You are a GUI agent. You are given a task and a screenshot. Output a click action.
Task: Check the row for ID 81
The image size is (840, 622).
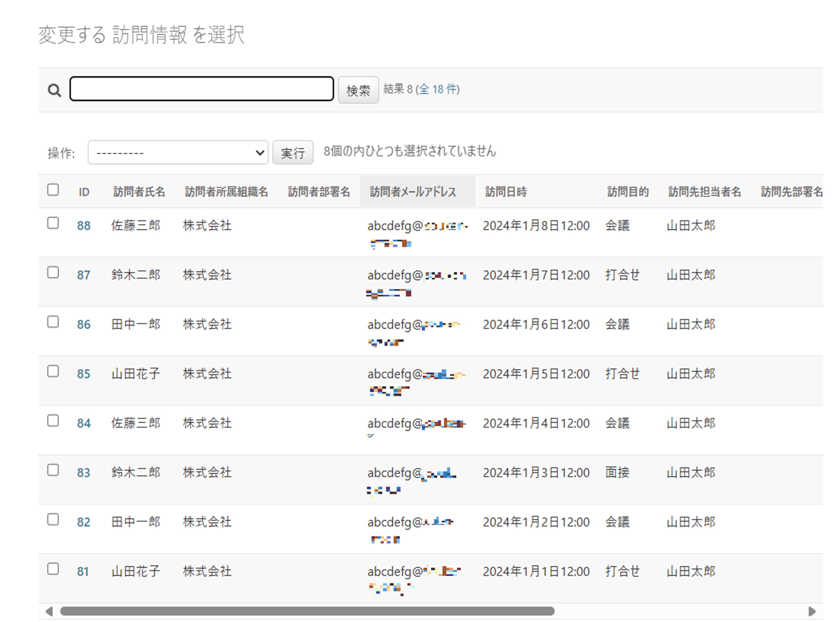pyautogui.click(x=53, y=569)
